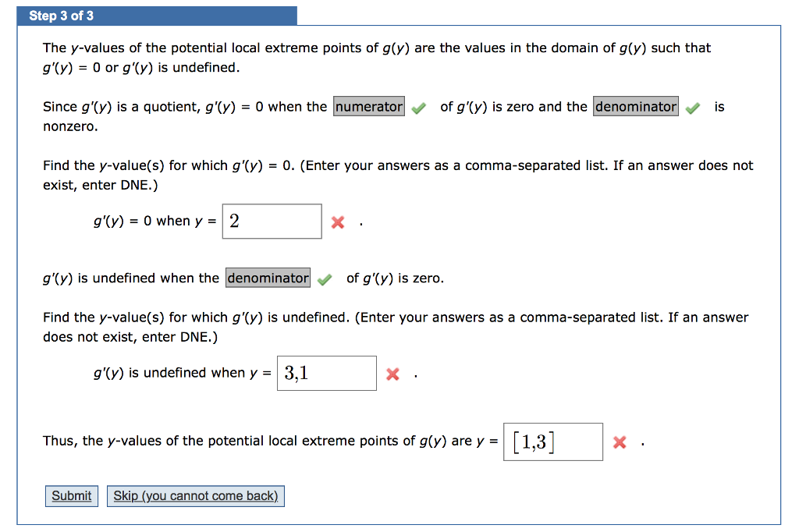The width and height of the screenshot is (799, 532).
Task: Select the first 'denominator' answer box in the quotient sentence
Action: coord(636,107)
